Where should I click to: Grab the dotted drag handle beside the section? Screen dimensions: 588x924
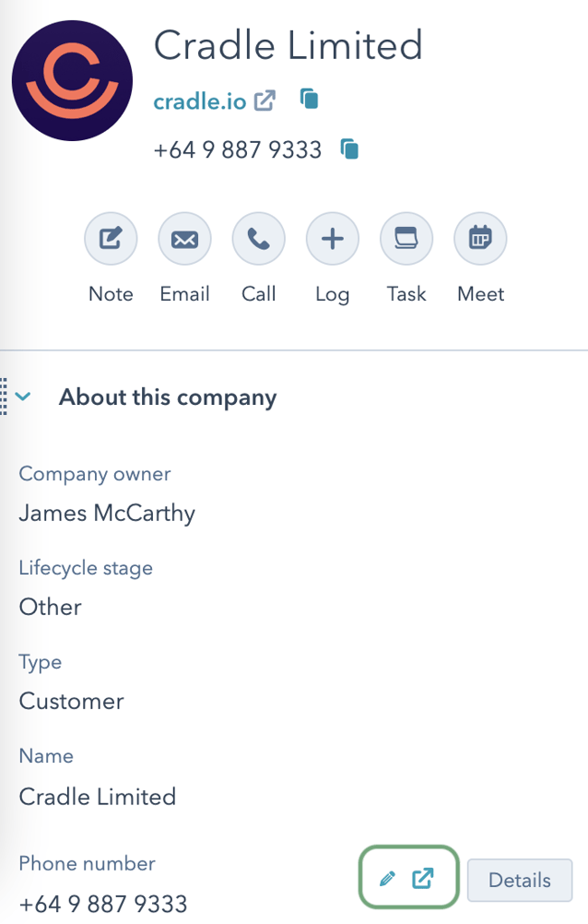point(6,395)
